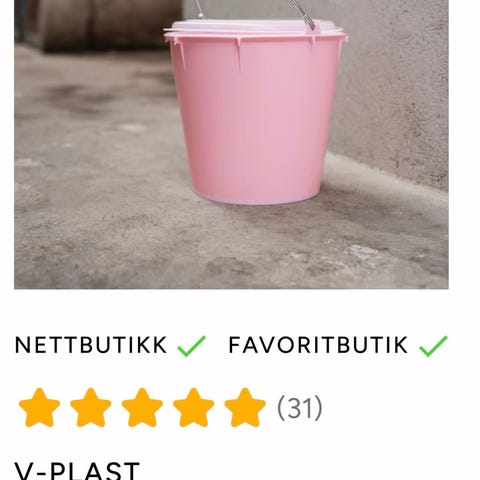Select the fourth rating star

tap(194, 407)
